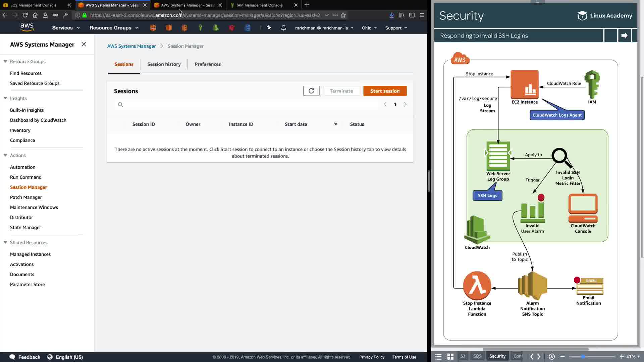Image resolution: width=644 pixels, height=362 pixels.
Task: Close the AWS Systems Manager side panel
Action: 84,44
